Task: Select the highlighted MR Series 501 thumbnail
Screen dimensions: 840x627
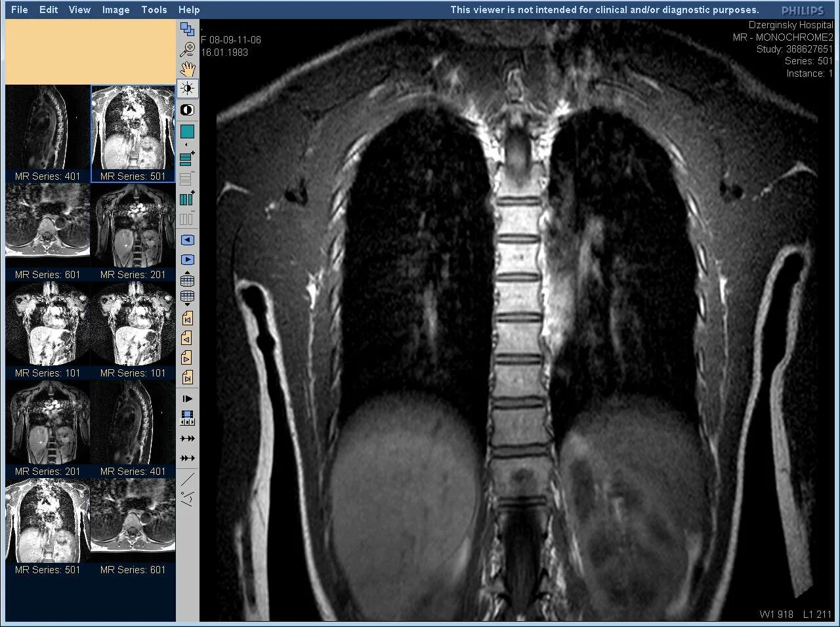Action: coord(133,134)
